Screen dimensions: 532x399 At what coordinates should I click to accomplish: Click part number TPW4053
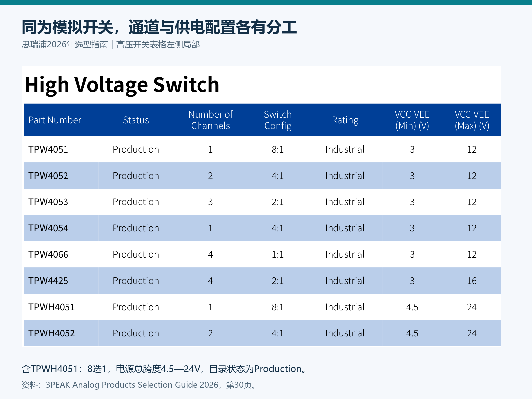(x=48, y=202)
